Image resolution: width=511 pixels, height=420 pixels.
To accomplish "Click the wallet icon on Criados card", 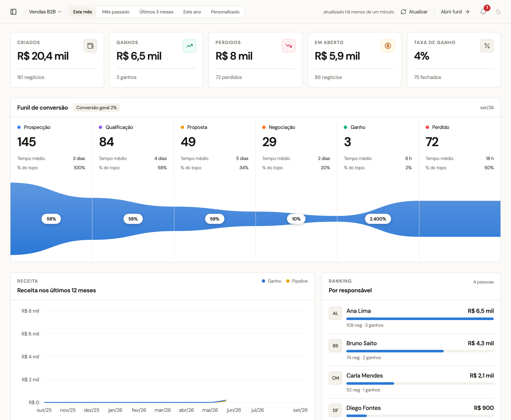I will 90,46.
